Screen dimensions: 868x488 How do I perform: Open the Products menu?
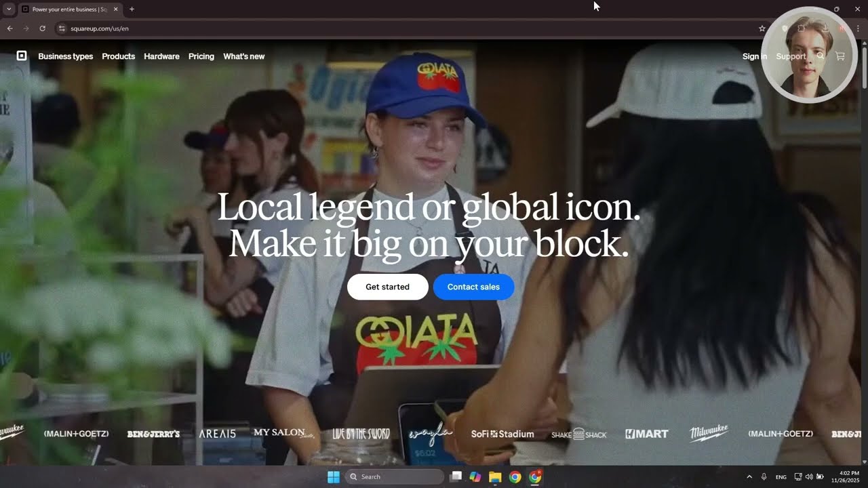[x=119, y=56]
